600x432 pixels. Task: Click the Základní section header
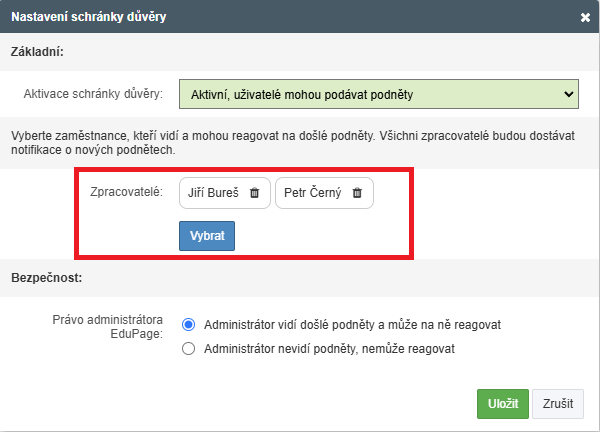pyautogui.click(x=37, y=52)
